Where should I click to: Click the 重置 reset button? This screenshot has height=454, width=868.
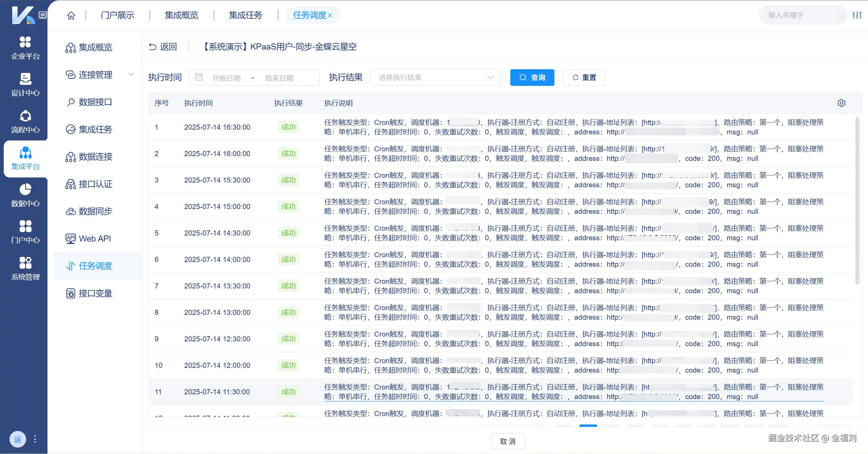point(584,77)
